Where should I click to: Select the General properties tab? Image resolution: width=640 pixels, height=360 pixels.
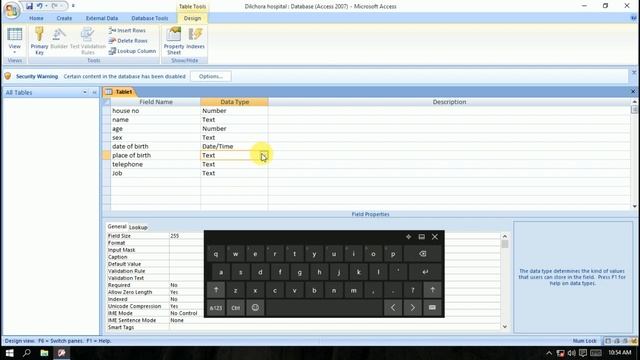[117, 227]
